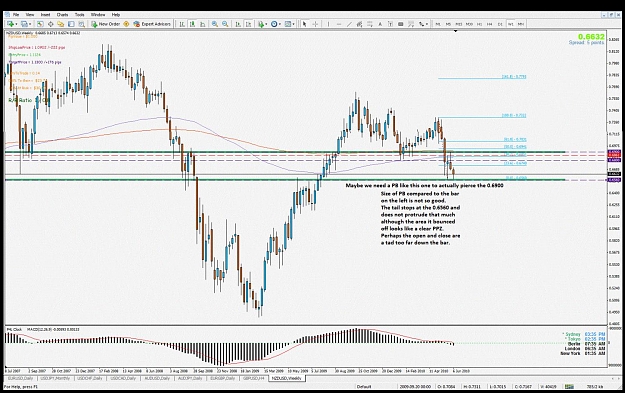Switch to the EURGBP,Daily chart tab

(x=223, y=378)
